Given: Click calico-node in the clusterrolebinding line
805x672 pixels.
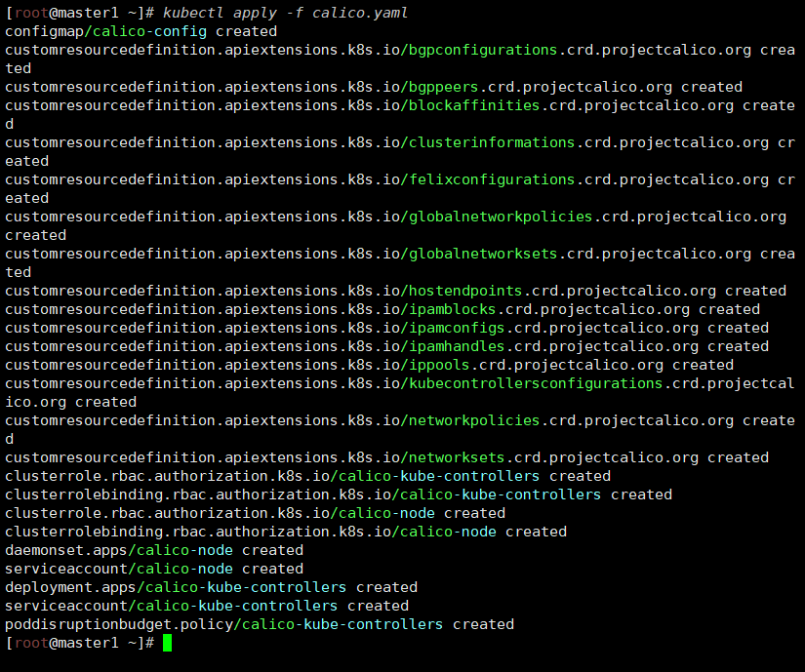Looking at the screenshot, I should point(448,531).
